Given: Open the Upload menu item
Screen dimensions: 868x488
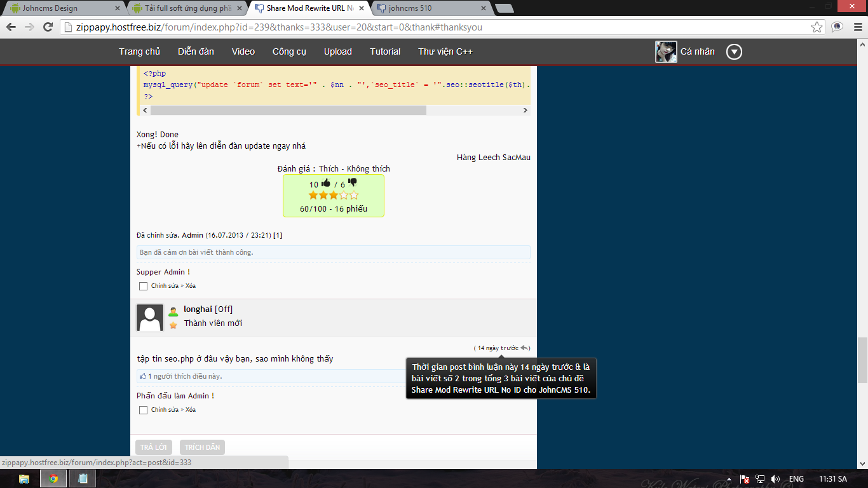Looking at the screenshot, I should 338,51.
